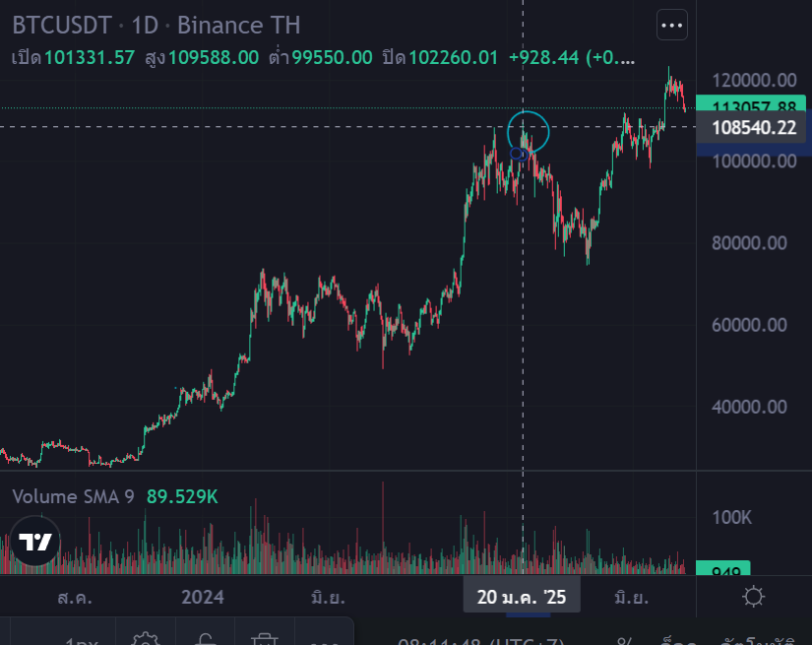Open drawing settings gear in floating toolbar
Viewport: 812px width, 645px height.
(146, 639)
